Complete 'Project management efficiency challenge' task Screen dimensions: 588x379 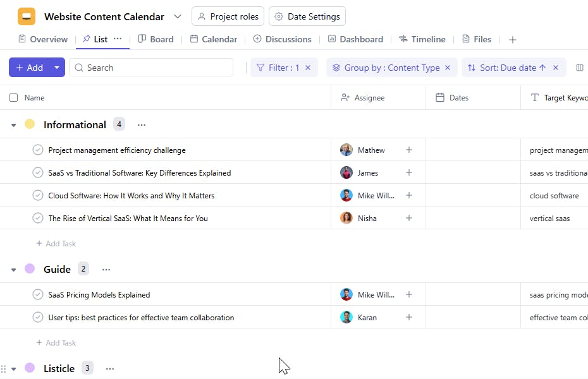click(x=38, y=150)
